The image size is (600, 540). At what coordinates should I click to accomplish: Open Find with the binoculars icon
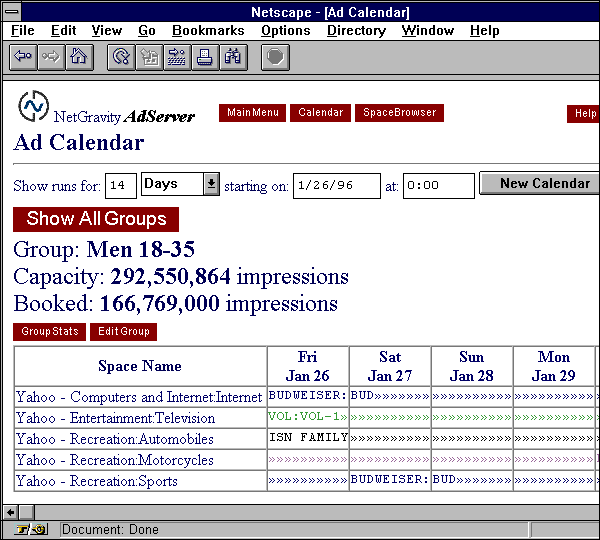[x=233, y=57]
